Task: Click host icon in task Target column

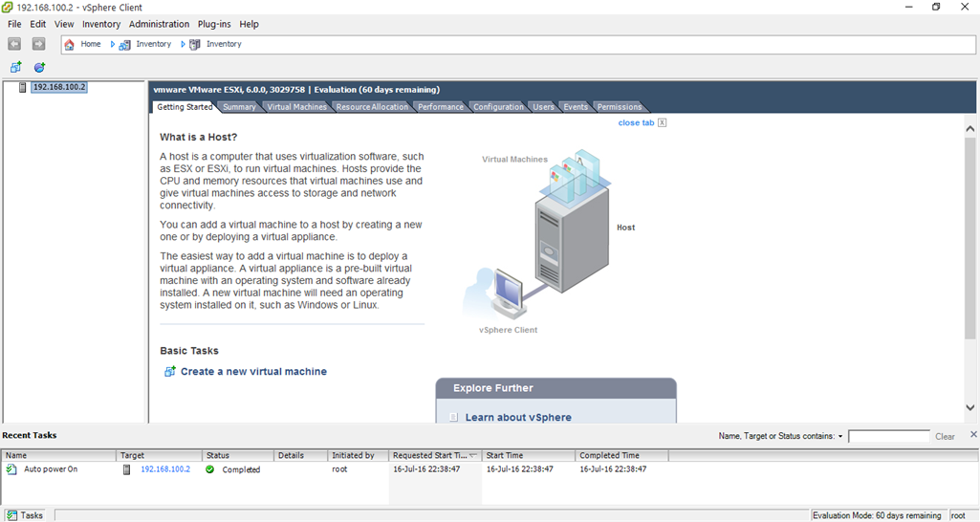Action: pyautogui.click(x=126, y=468)
